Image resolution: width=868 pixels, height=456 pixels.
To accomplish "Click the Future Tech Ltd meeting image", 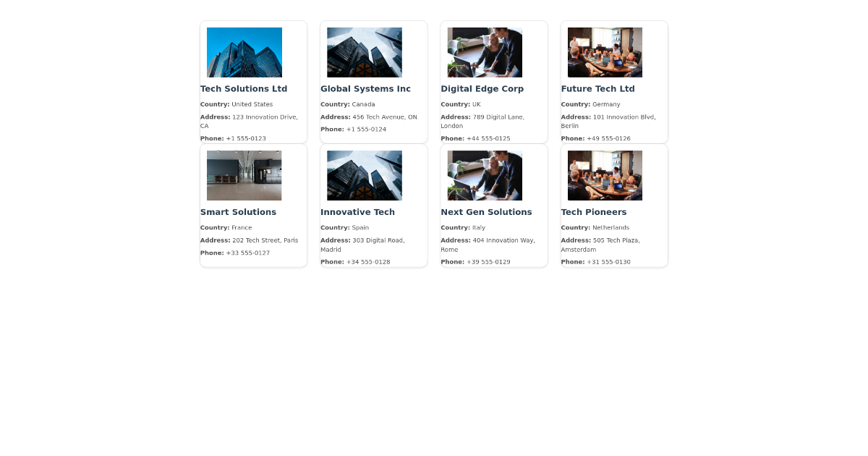I will (x=605, y=52).
